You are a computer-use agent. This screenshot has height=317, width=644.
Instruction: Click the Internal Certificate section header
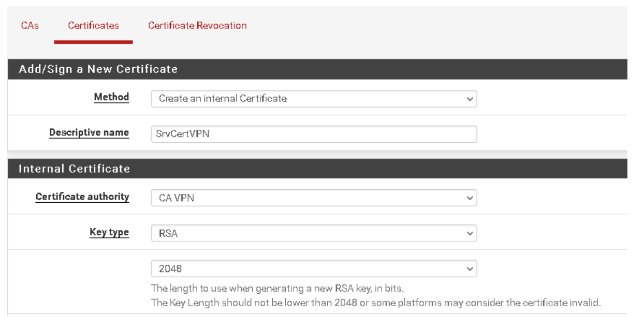(x=74, y=169)
